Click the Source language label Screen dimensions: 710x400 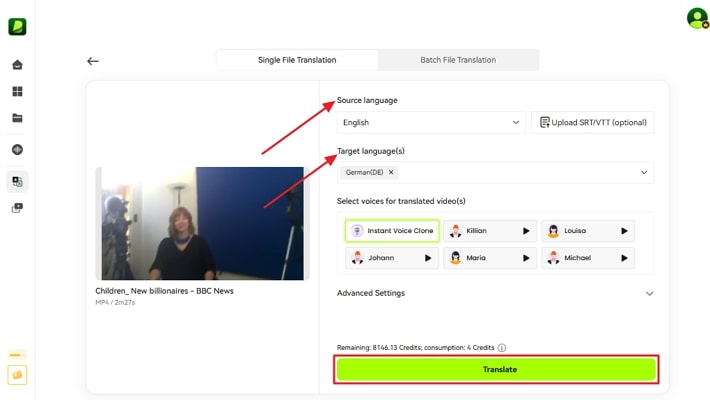pos(367,101)
